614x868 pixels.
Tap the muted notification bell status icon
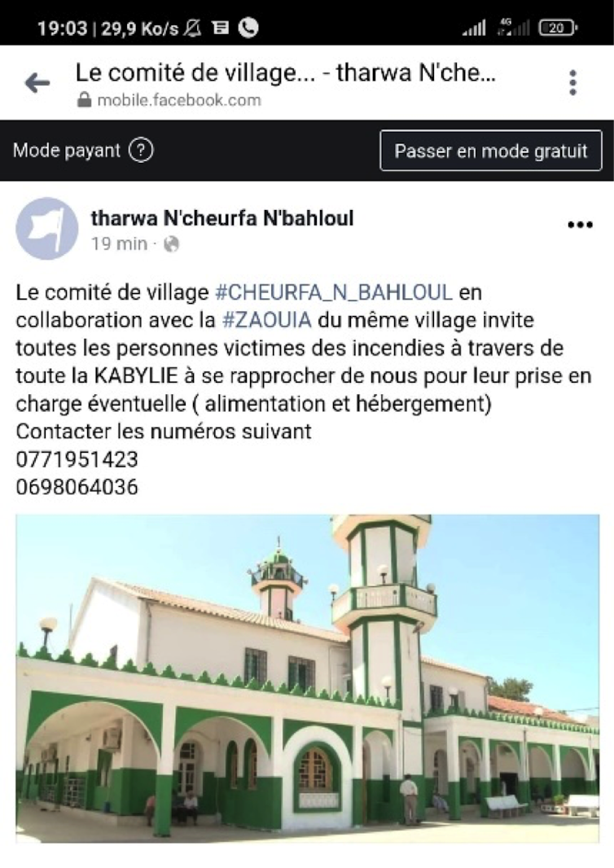(192, 28)
